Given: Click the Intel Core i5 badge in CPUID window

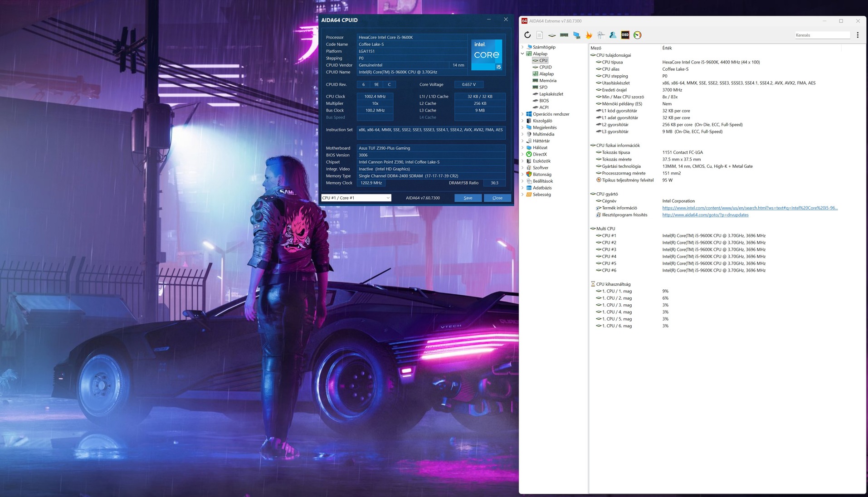Looking at the screenshot, I should 487,54.
